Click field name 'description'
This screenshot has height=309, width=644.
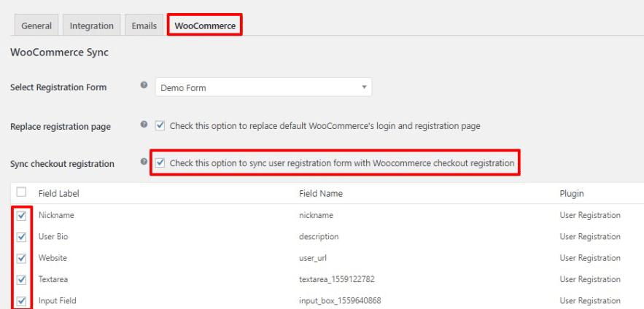click(319, 236)
